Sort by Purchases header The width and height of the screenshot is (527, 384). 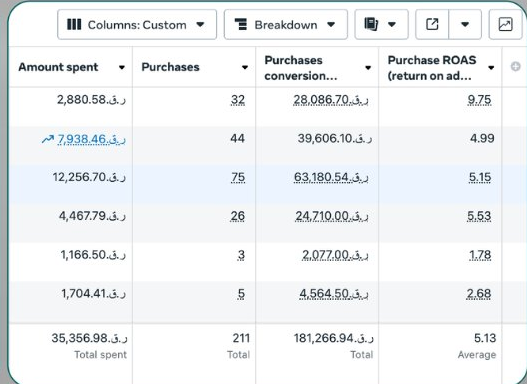[170, 67]
